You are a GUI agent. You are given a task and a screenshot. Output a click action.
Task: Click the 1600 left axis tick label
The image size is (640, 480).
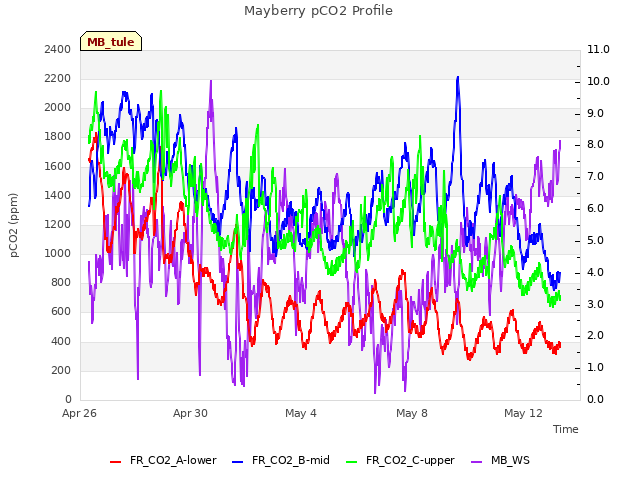pyautogui.click(x=58, y=166)
